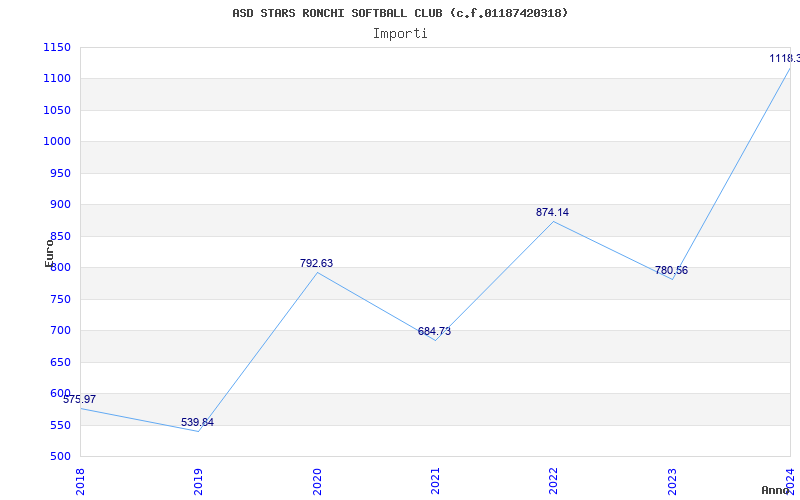The height and width of the screenshot is (500, 800).
Task: Select the 2024 x-axis tick label
Action: 790,478
